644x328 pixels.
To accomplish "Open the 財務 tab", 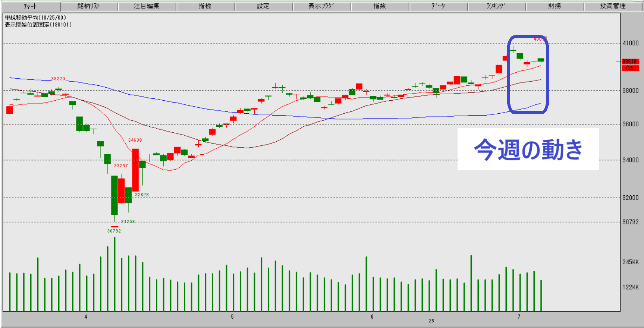I will click(x=555, y=6).
